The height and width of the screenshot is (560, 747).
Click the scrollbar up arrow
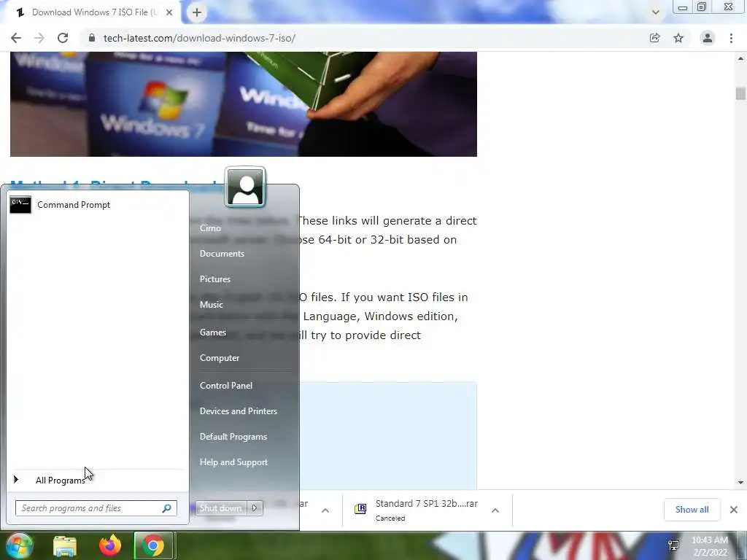pyautogui.click(x=740, y=58)
